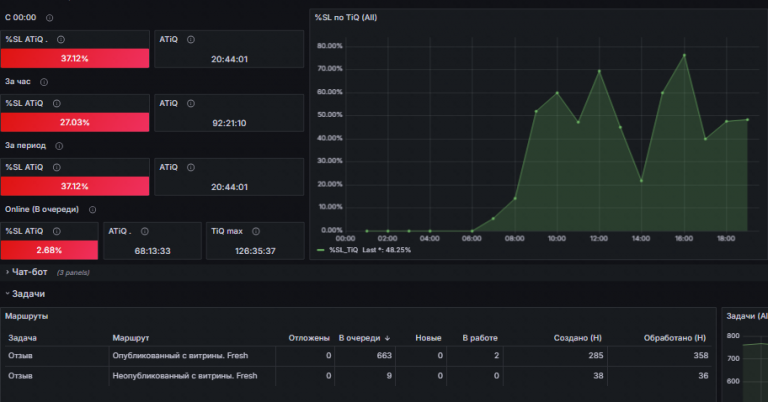Open info icon of %SL ATiQ in Online section
Viewport: 768px width, 402px height.
pos(57,231)
